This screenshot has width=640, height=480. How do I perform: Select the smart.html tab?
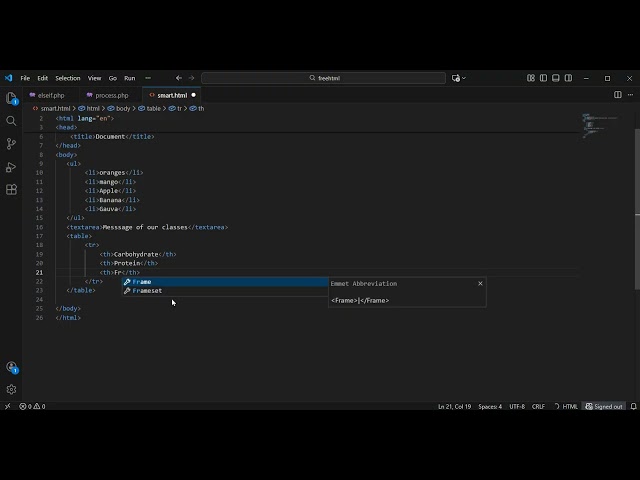(x=172, y=95)
